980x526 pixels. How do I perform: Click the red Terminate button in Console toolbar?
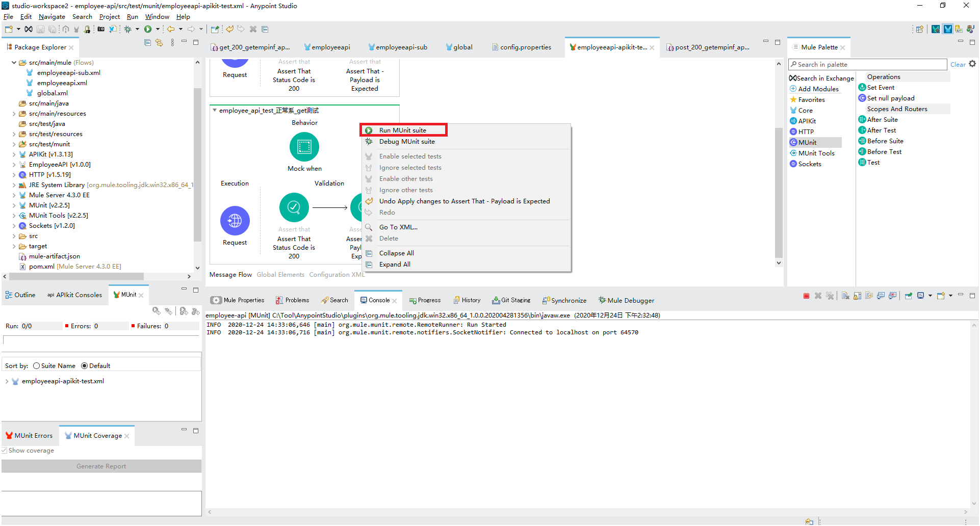coord(806,296)
